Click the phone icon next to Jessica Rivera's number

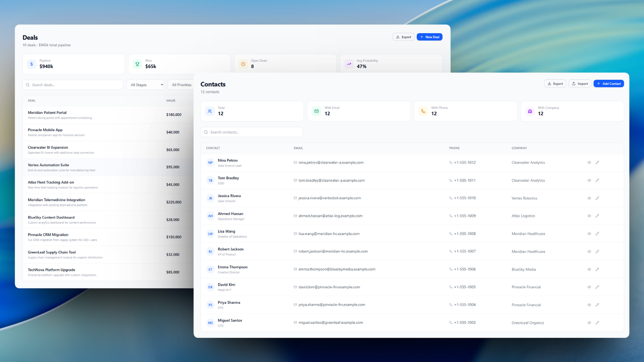[451, 198]
